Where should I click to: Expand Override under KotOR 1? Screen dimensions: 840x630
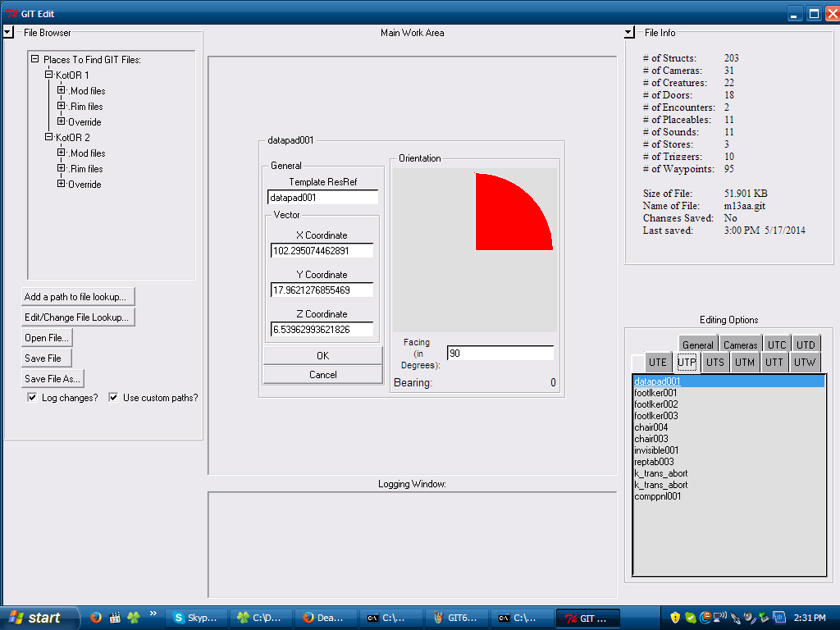coord(61,121)
